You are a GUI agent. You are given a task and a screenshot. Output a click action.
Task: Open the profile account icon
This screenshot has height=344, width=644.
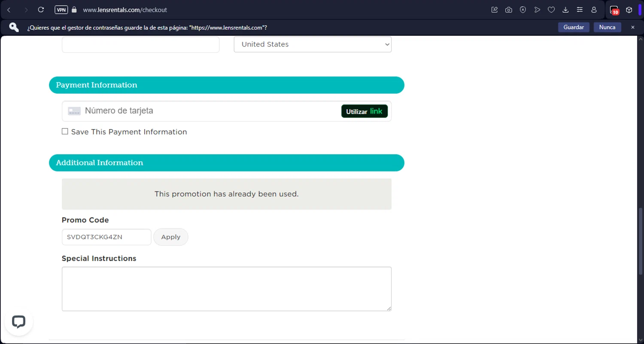tap(594, 10)
